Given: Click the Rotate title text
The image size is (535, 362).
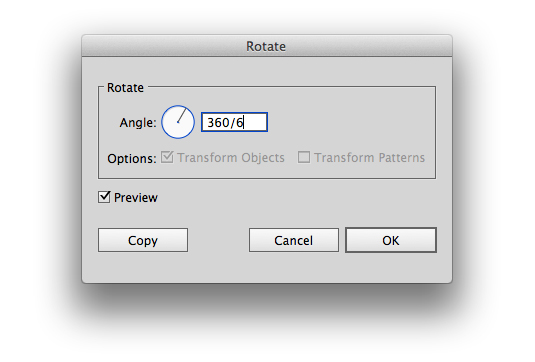Looking at the screenshot, I should point(266,46).
